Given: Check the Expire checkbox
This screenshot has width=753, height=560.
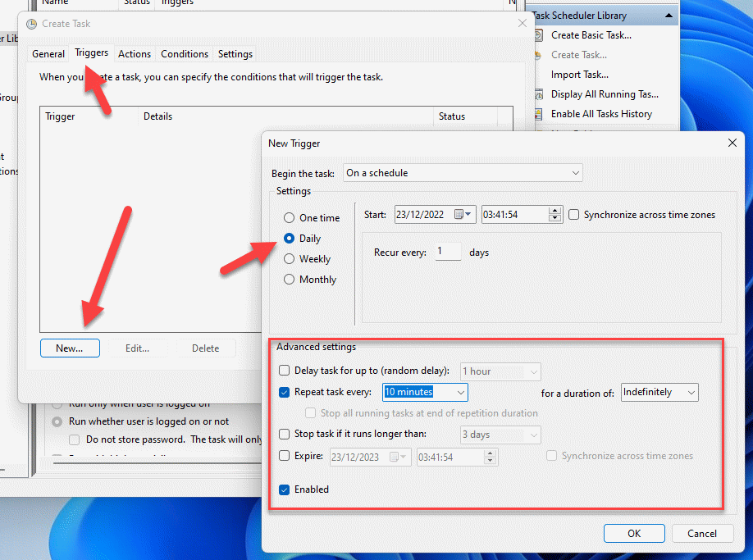Looking at the screenshot, I should pyautogui.click(x=285, y=455).
